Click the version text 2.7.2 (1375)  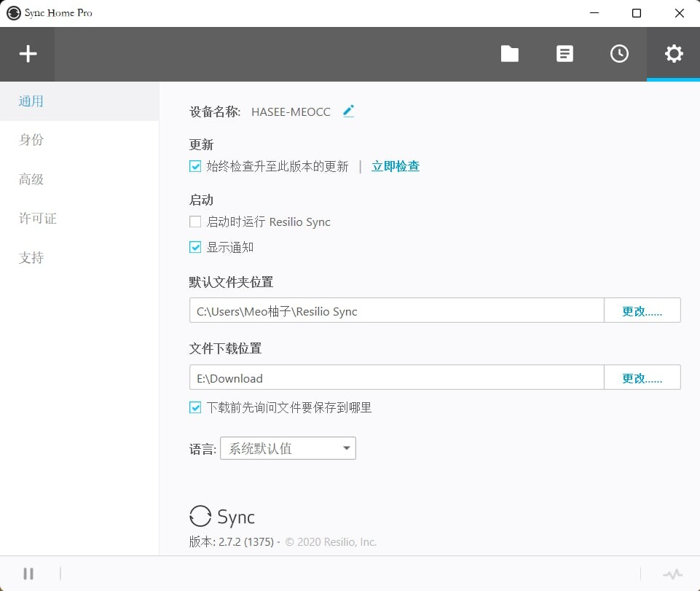pos(246,542)
